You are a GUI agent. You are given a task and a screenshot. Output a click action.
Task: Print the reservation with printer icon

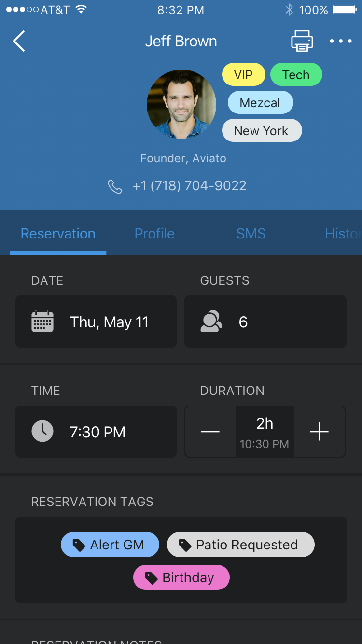click(302, 41)
